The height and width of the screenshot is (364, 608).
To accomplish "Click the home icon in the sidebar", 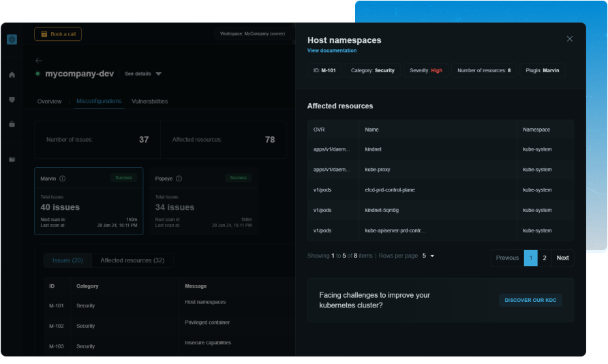I will [x=12, y=75].
